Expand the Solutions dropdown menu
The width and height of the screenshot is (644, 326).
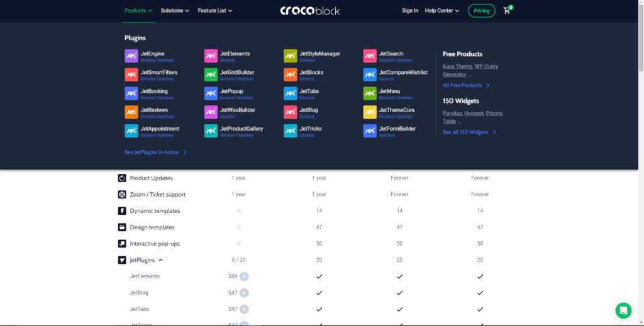(175, 11)
